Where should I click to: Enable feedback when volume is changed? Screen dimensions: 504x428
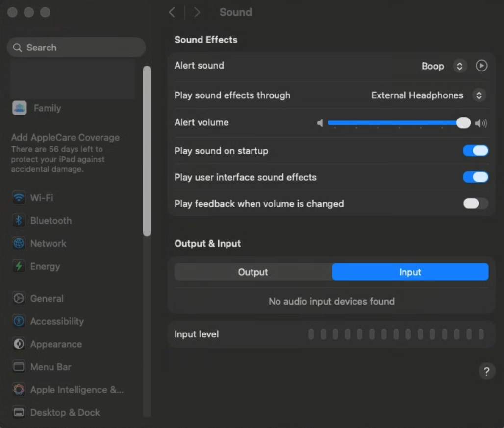click(x=476, y=204)
